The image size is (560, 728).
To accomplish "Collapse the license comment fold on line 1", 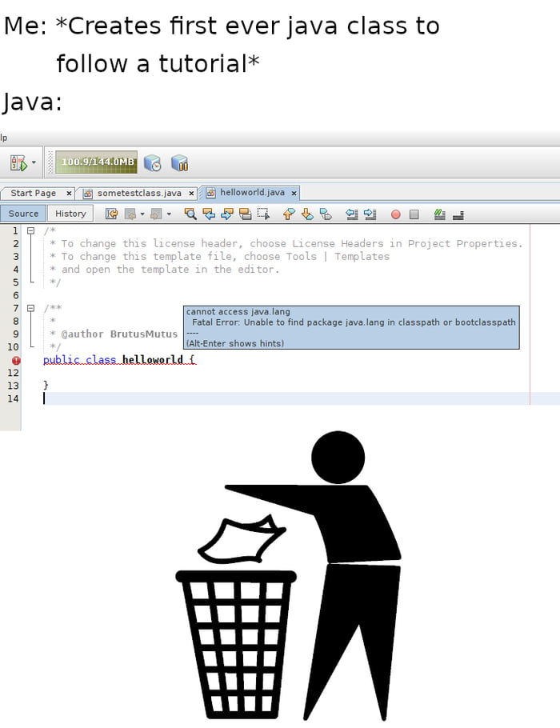I will (31, 230).
